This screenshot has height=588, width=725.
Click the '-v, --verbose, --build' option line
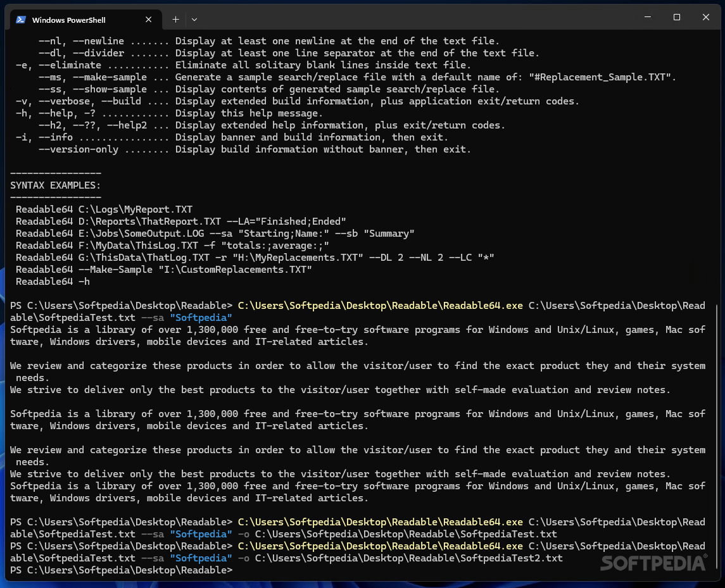(298, 101)
